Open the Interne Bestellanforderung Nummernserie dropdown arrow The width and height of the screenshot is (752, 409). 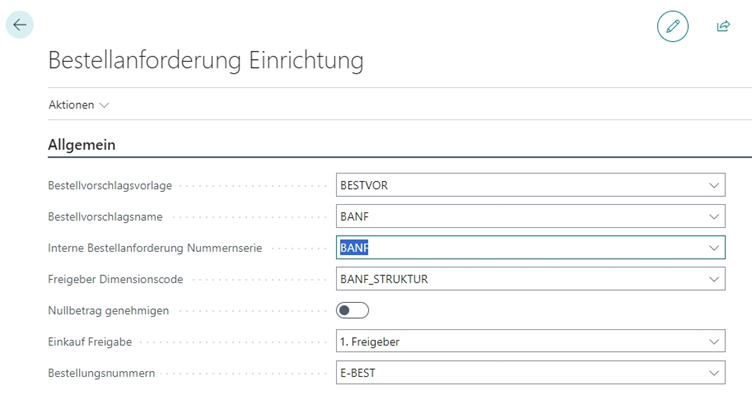point(714,248)
